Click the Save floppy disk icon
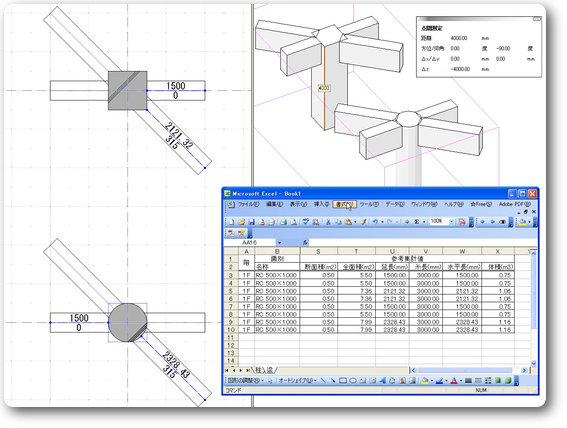 252,222
